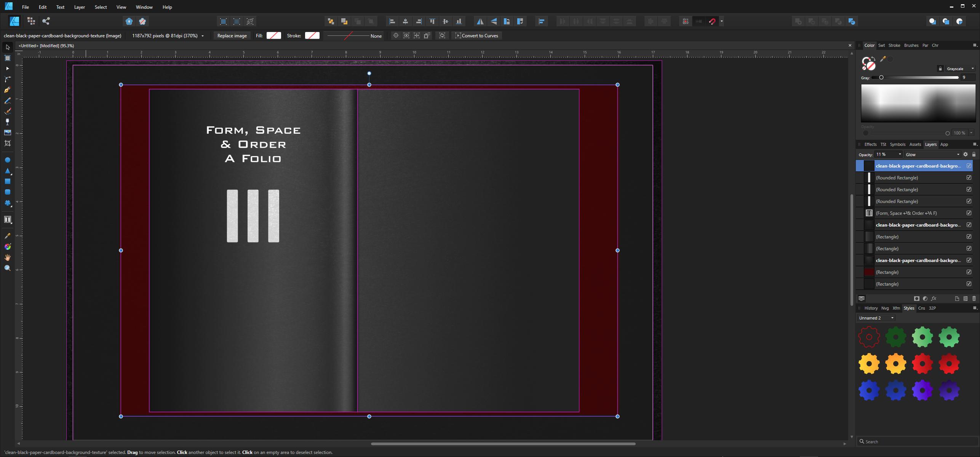This screenshot has width=980, height=457.
Task: Select the Vector Crop tool
Action: pos(7,143)
